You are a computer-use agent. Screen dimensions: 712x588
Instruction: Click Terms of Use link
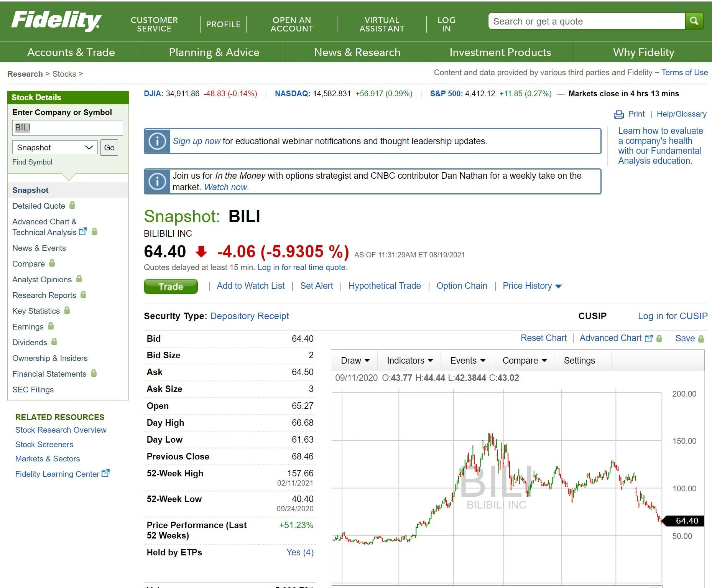pyautogui.click(x=684, y=72)
